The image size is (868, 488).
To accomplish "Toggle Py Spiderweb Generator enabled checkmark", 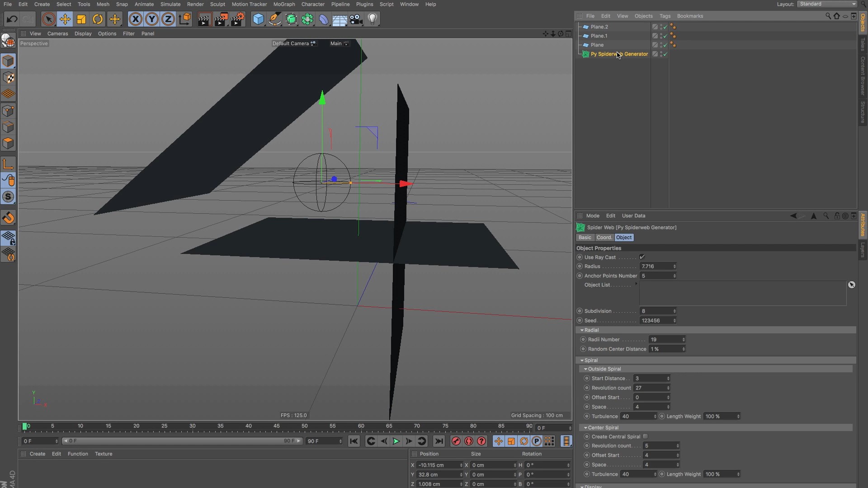I will pyautogui.click(x=665, y=54).
